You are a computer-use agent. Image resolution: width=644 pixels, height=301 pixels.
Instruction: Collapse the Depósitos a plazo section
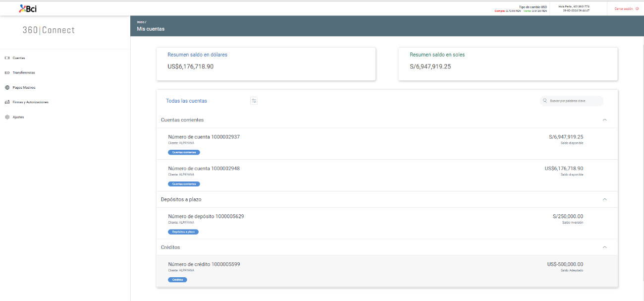[604, 199]
